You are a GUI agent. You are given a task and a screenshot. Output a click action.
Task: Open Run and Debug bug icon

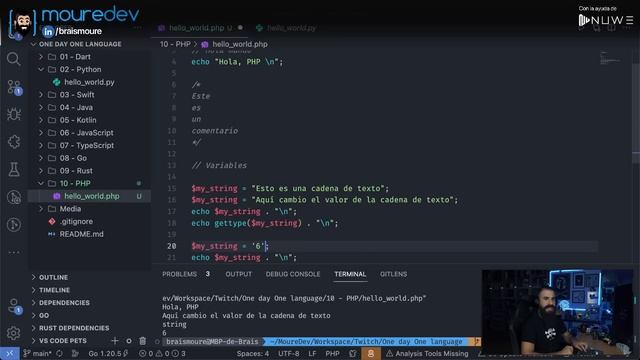pos(14,115)
